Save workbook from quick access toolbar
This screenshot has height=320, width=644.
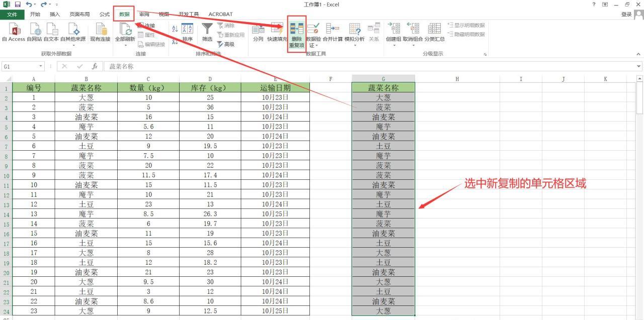(18, 5)
